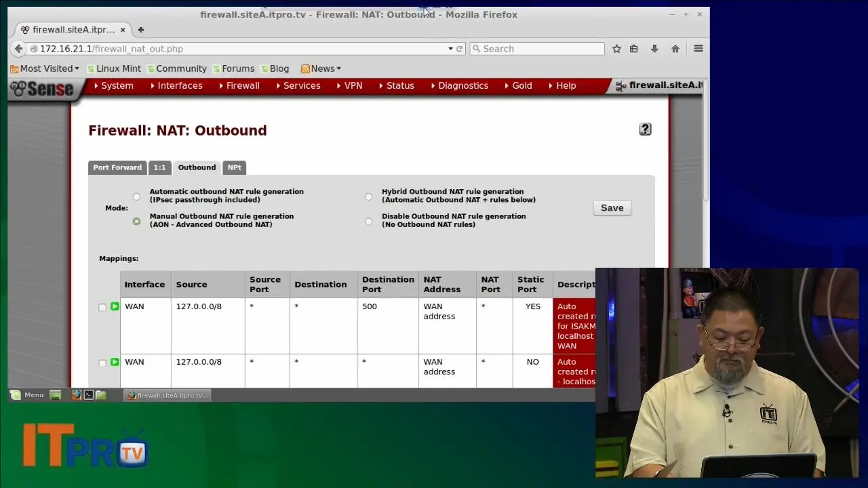Click the firewall.siteA.itpro.tv hostname link
The width and height of the screenshot is (868, 488).
665,85
